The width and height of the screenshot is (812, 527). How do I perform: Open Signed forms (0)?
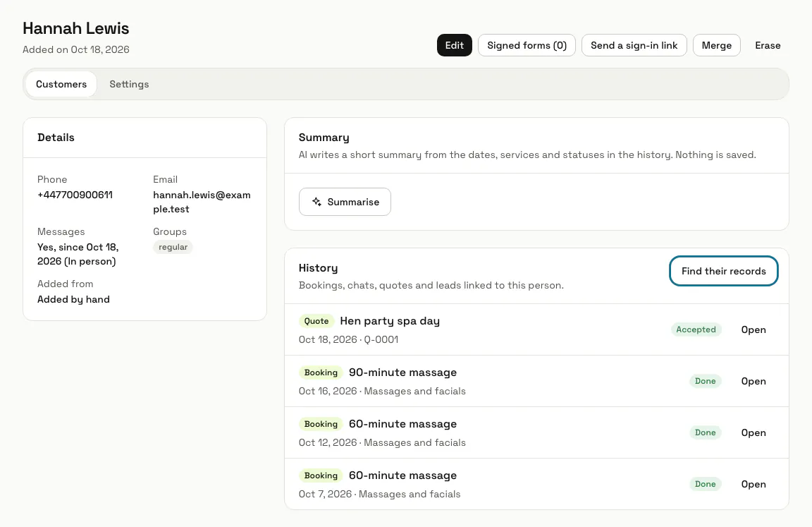(x=527, y=45)
